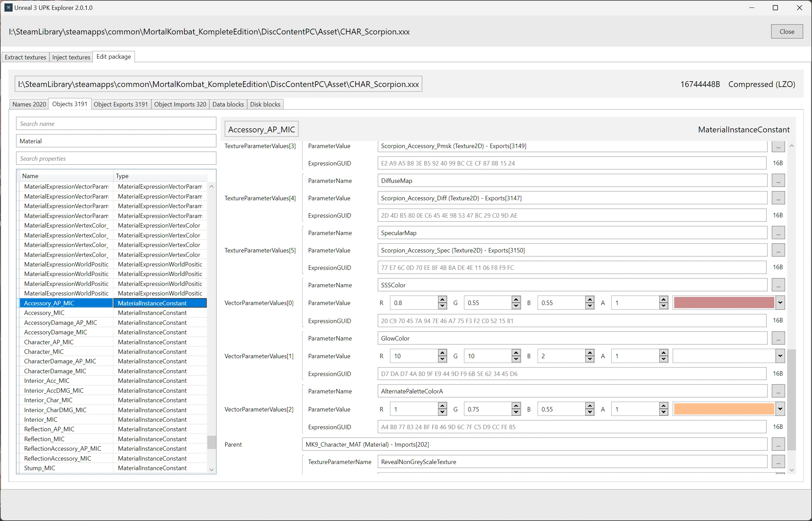Open the Data blocks tab
The width and height of the screenshot is (812, 521).
tap(228, 104)
